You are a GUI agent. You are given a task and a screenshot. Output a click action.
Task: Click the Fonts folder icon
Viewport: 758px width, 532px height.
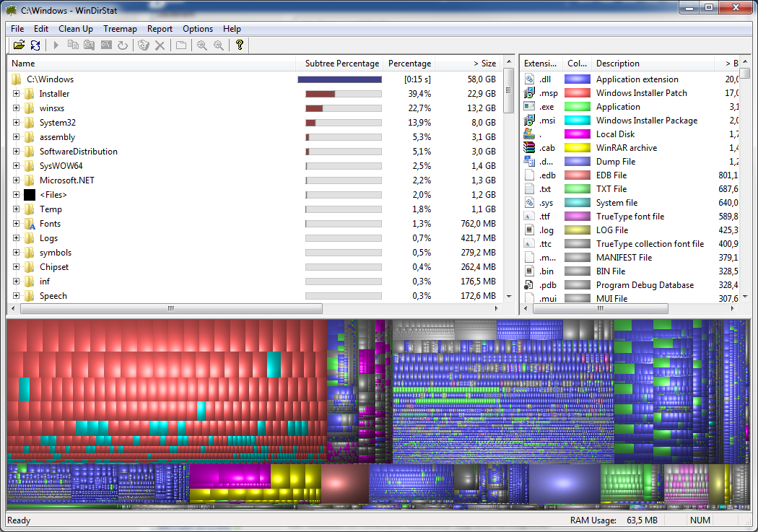(30, 224)
